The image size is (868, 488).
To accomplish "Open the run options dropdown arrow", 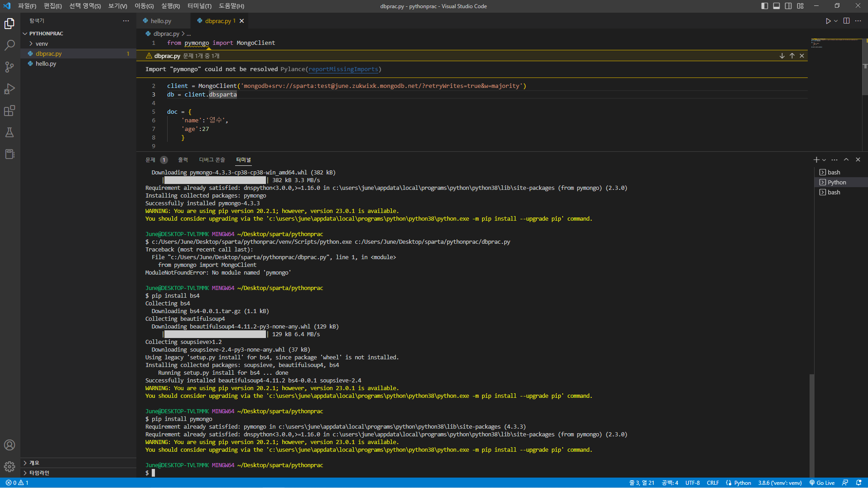I will pyautogui.click(x=836, y=21).
